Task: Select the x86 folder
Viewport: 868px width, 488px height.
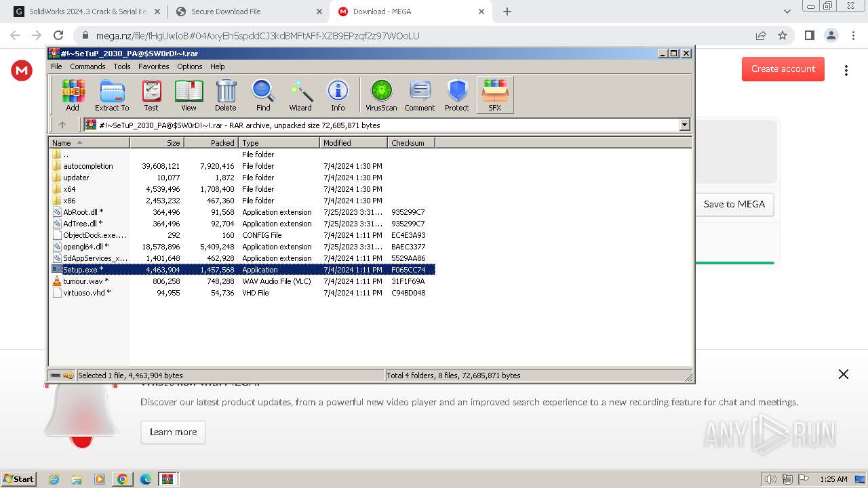Action: coord(243,201)
